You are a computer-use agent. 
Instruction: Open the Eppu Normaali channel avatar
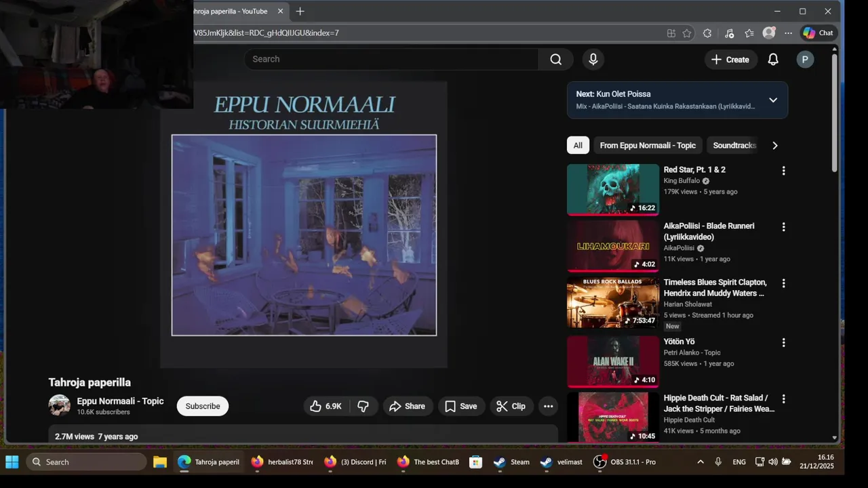pos(60,405)
